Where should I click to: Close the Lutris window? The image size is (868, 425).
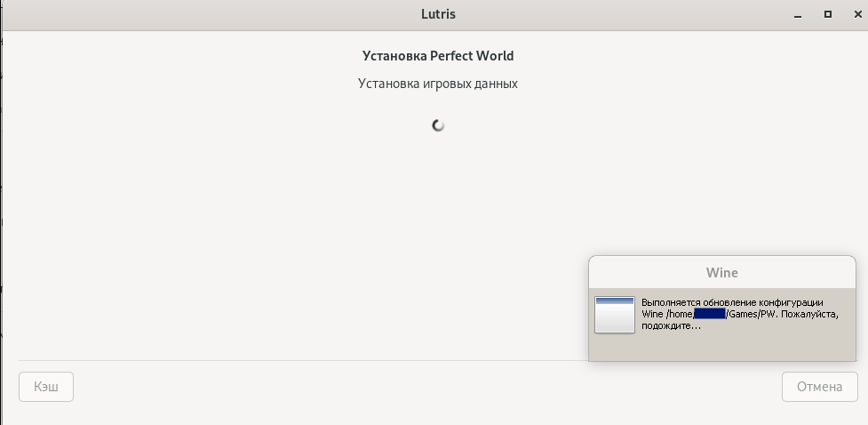857,15
